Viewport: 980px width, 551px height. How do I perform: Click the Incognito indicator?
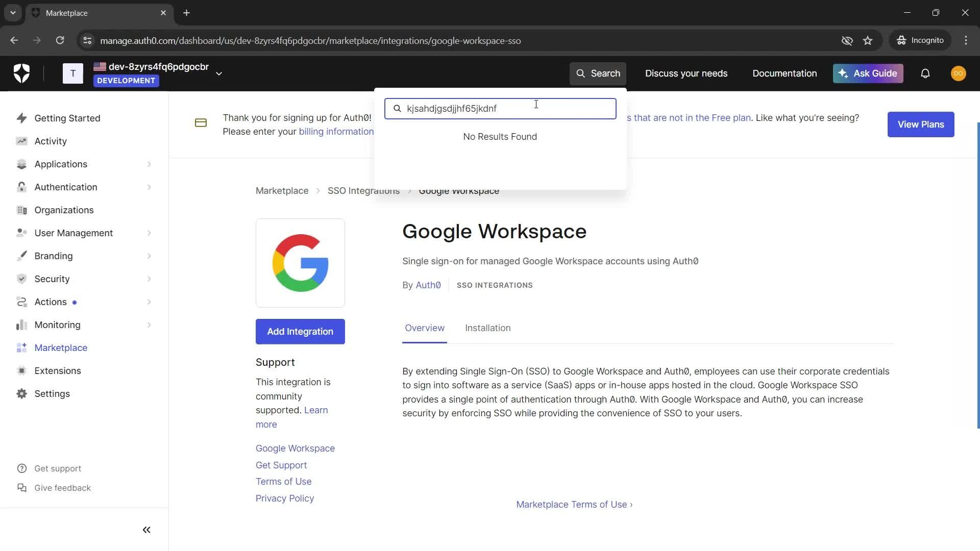pos(921,40)
